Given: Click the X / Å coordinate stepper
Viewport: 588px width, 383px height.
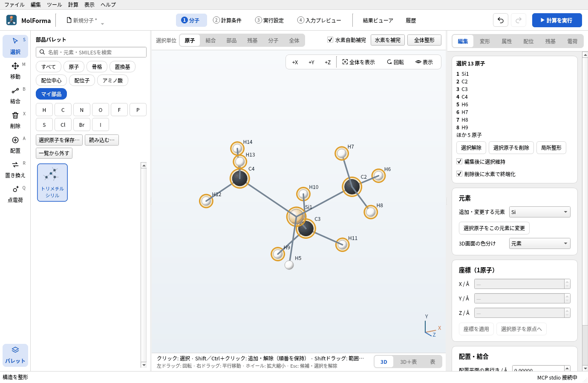Looking at the screenshot, I should [x=567, y=284].
